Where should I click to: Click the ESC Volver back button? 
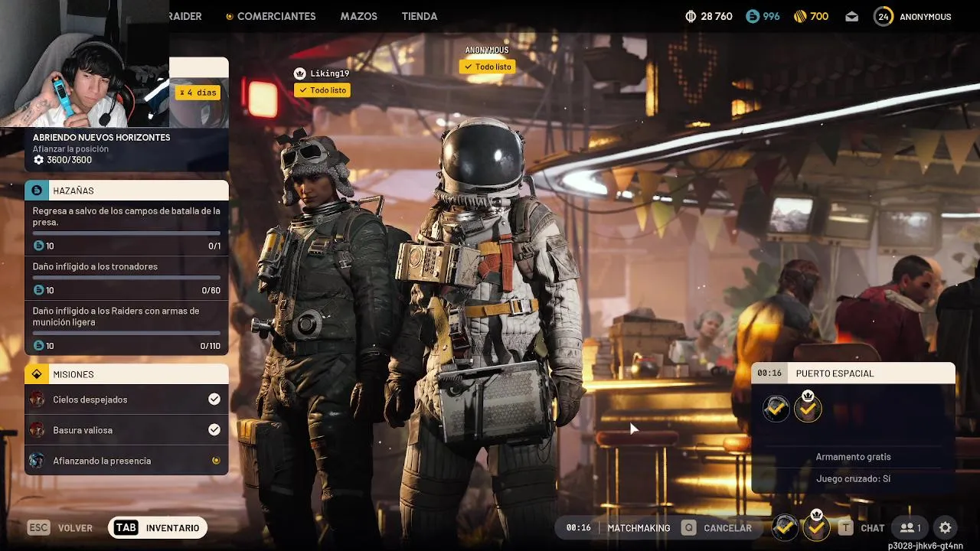pos(60,528)
